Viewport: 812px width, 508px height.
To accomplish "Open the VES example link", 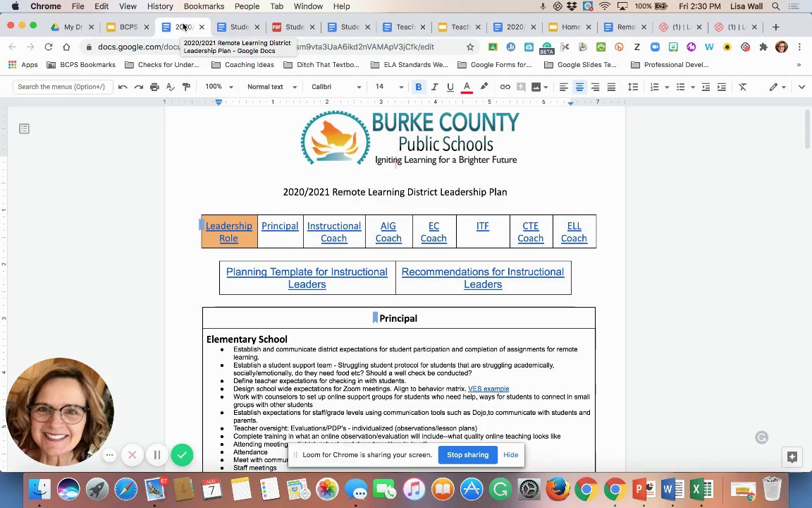I will click(488, 389).
